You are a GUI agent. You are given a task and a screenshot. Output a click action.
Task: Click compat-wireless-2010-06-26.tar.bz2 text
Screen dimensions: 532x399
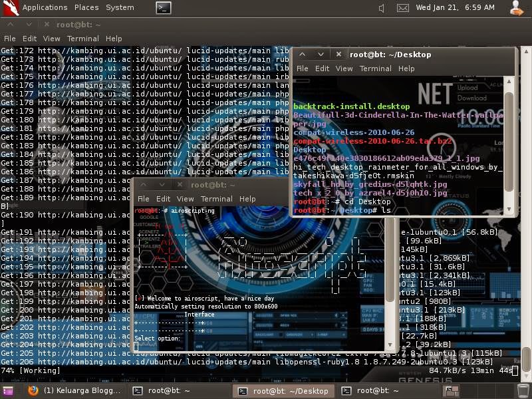[372, 141]
